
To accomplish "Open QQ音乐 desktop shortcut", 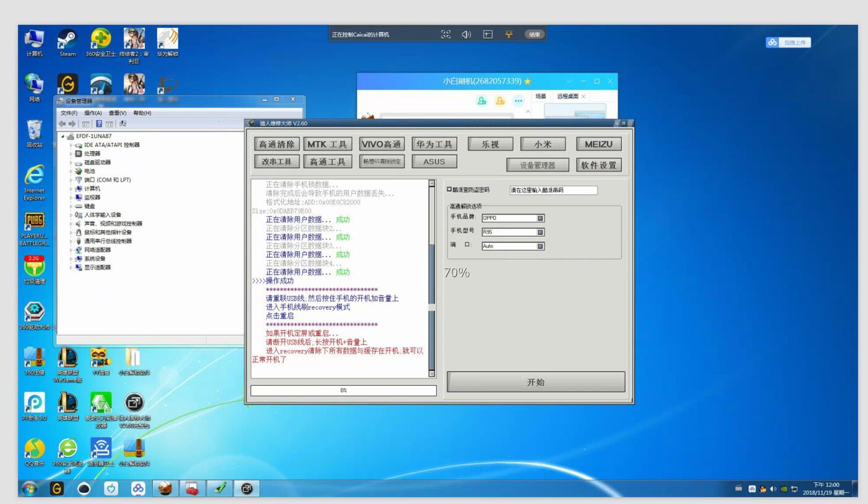I will point(35,452).
